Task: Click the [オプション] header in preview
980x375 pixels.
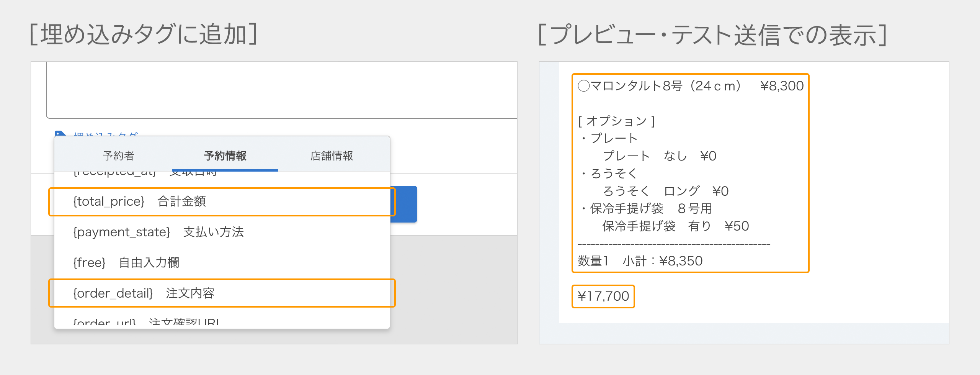Action: [x=616, y=121]
